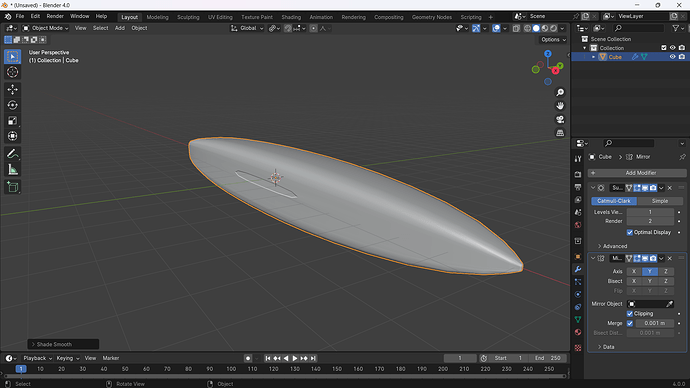
Task: Toggle the Merge checkbox
Action: [x=630, y=323]
